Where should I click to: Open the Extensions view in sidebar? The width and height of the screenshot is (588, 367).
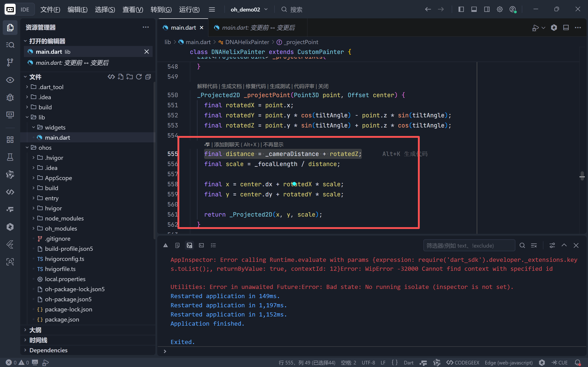click(10, 140)
